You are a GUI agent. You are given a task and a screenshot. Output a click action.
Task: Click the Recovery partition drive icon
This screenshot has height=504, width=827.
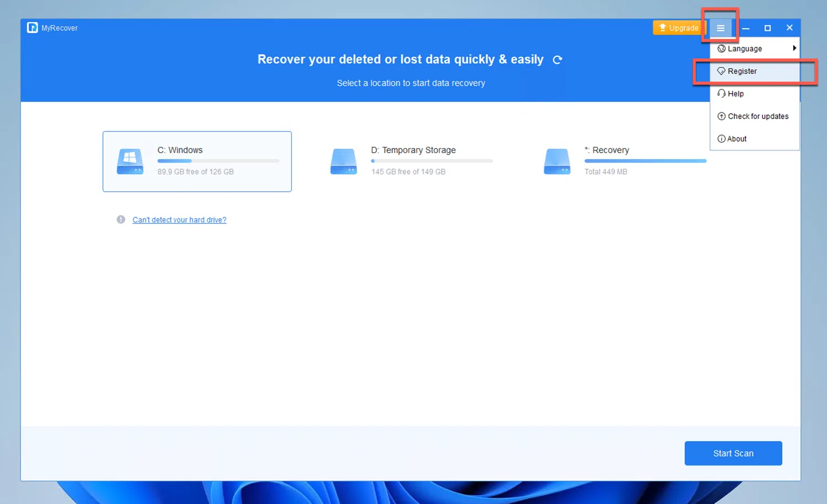click(557, 161)
